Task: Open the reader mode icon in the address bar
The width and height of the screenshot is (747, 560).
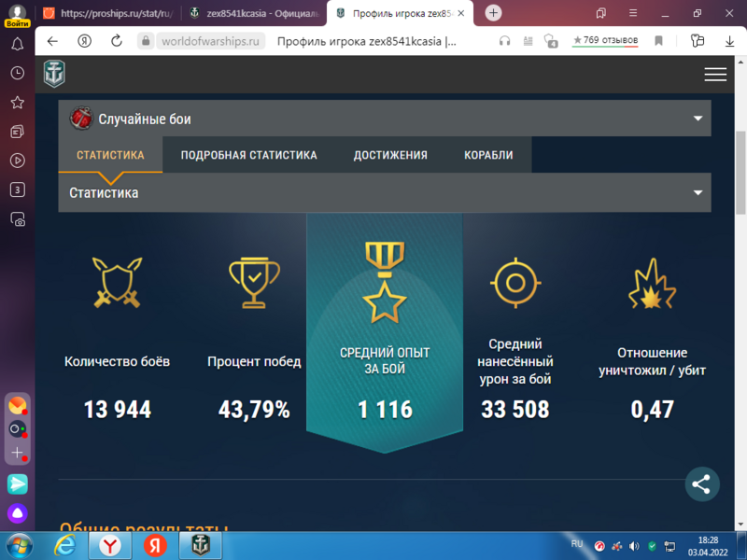Action: pos(528,41)
